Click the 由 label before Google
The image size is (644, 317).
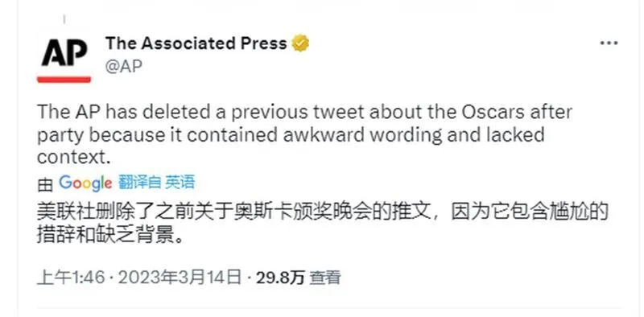45,185
